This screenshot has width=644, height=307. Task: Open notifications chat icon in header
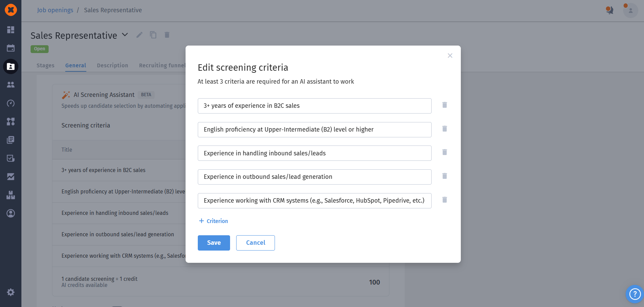pyautogui.click(x=609, y=10)
